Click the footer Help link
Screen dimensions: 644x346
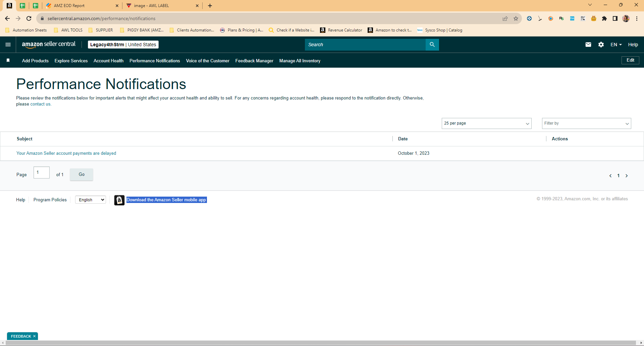[20, 200]
